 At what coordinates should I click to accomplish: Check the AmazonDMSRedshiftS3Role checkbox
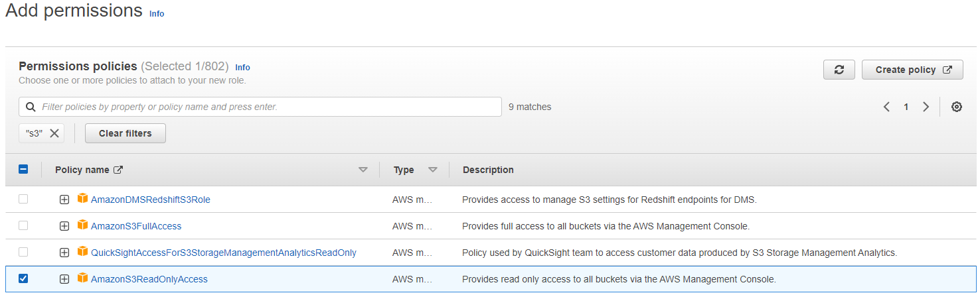(23, 199)
